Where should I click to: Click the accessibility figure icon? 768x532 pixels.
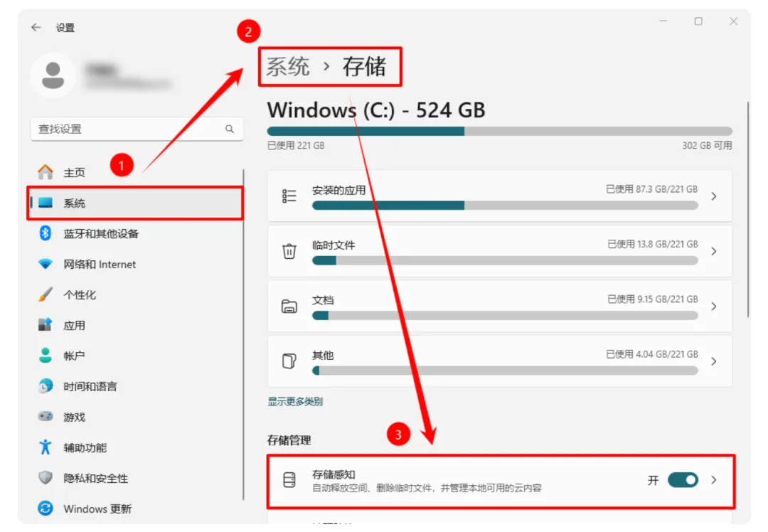point(46,447)
